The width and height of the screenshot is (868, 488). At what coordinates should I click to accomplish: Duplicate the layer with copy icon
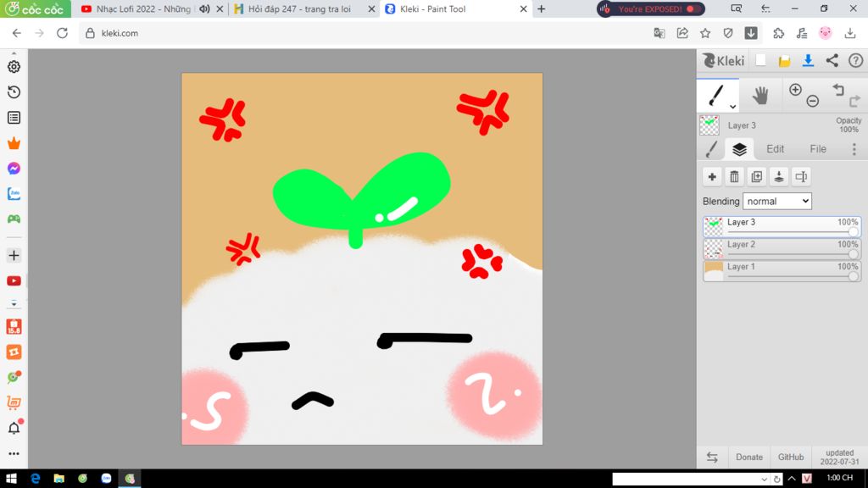pyautogui.click(x=757, y=176)
